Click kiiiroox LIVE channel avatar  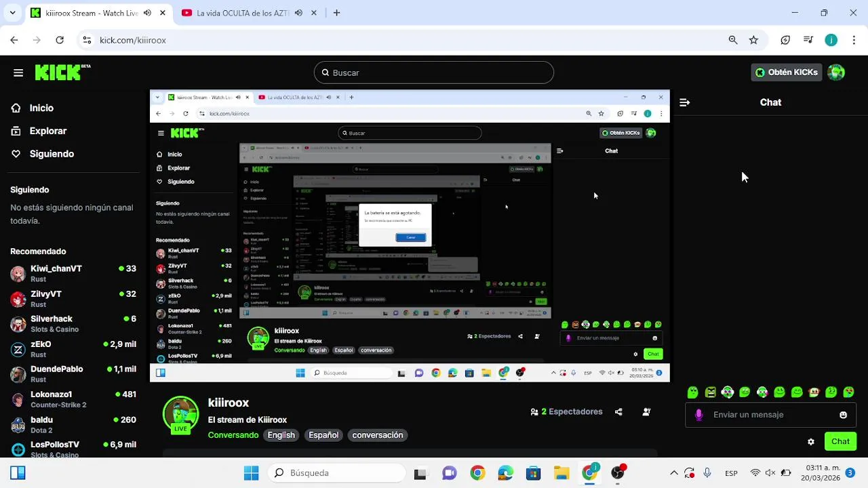coord(180,415)
